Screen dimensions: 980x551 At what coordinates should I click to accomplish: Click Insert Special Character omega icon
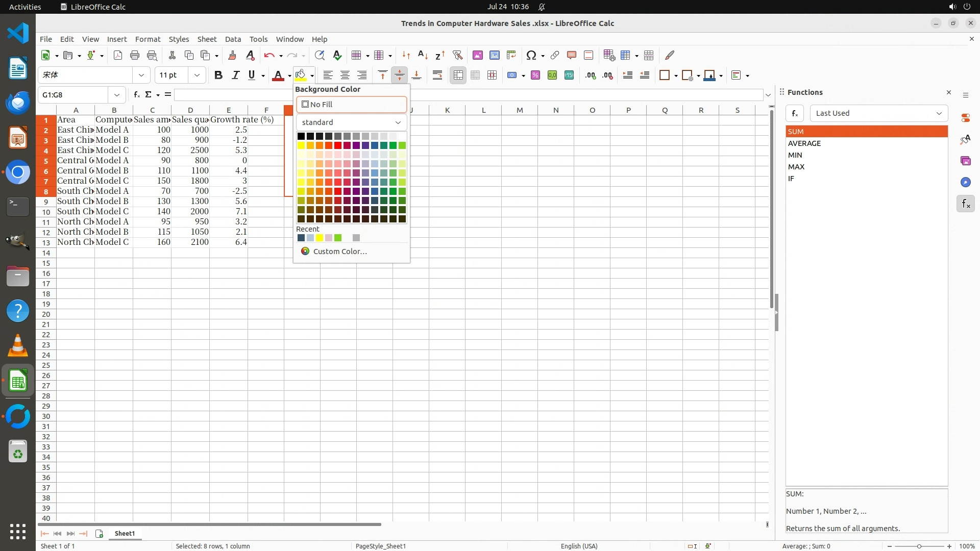pos(531,55)
